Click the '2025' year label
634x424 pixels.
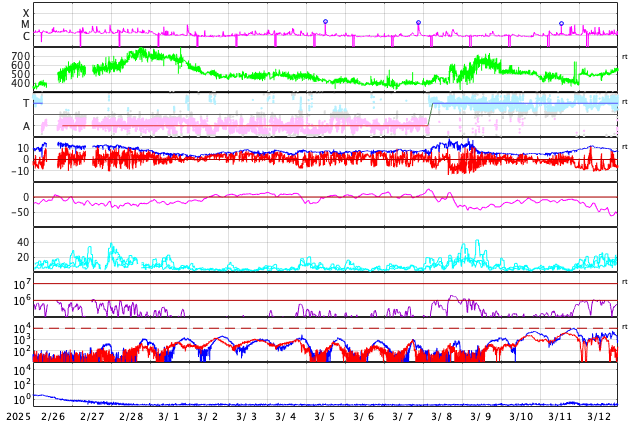point(19,416)
